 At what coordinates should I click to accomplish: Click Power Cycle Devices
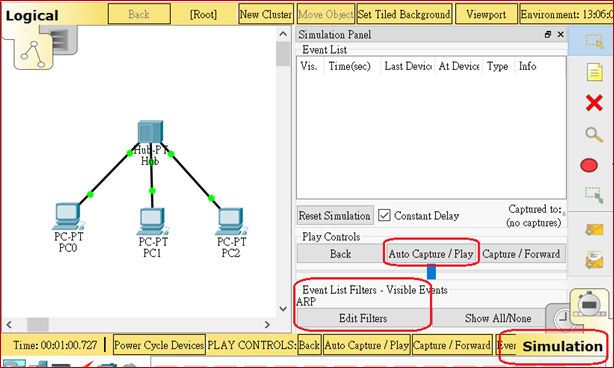click(x=159, y=345)
